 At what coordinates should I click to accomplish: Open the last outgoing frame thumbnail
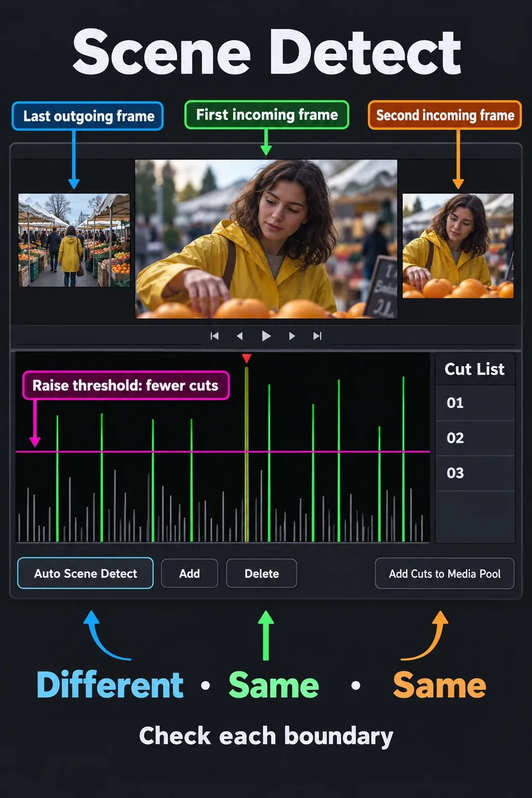coord(74,240)
